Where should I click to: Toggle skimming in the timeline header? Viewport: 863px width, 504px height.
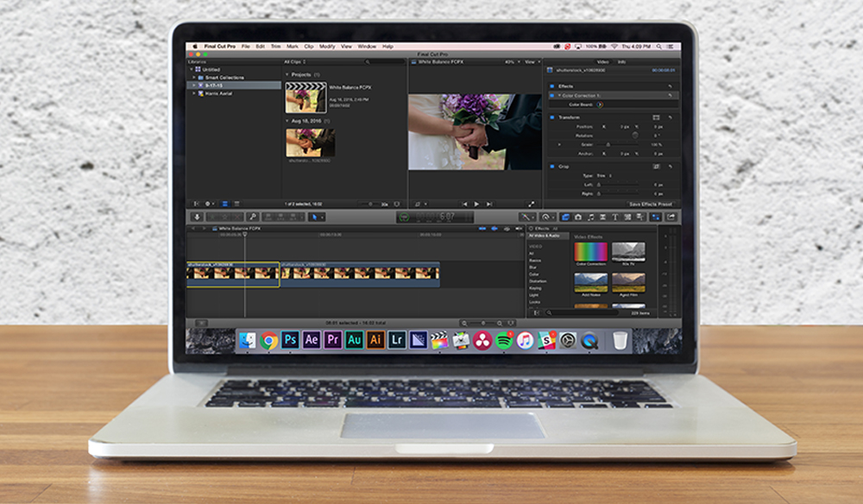(x=482, y=228)
